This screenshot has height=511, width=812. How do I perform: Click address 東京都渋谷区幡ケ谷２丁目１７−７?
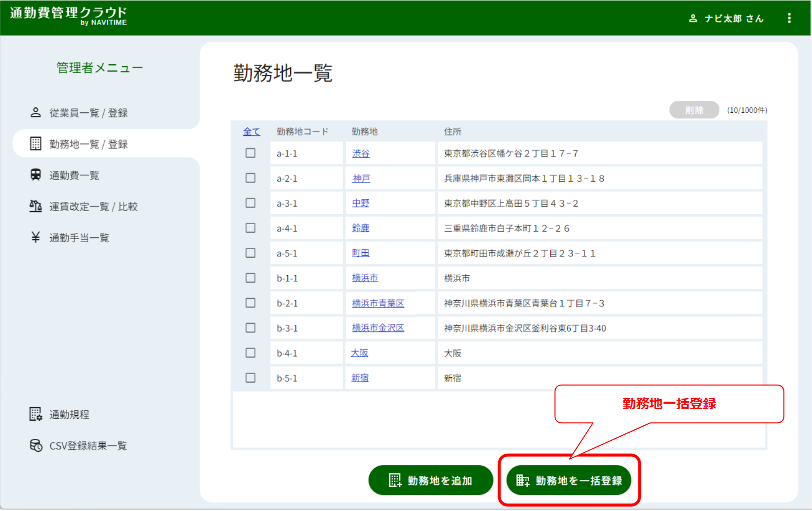[511, 153]
